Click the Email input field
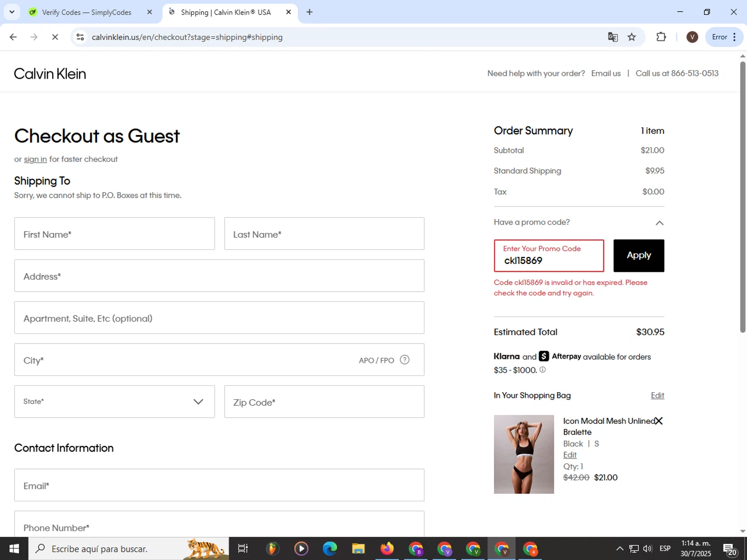 click(x=219, y=485)
